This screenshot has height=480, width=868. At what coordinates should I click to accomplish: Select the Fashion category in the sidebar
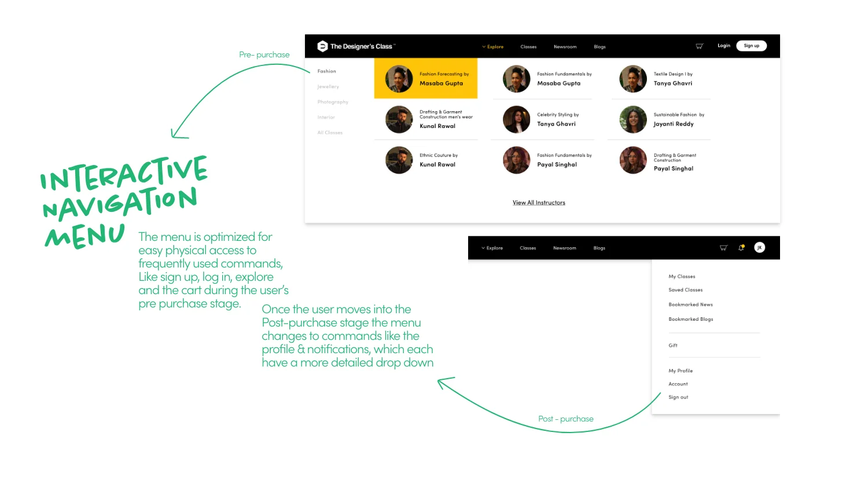[326, 71]
